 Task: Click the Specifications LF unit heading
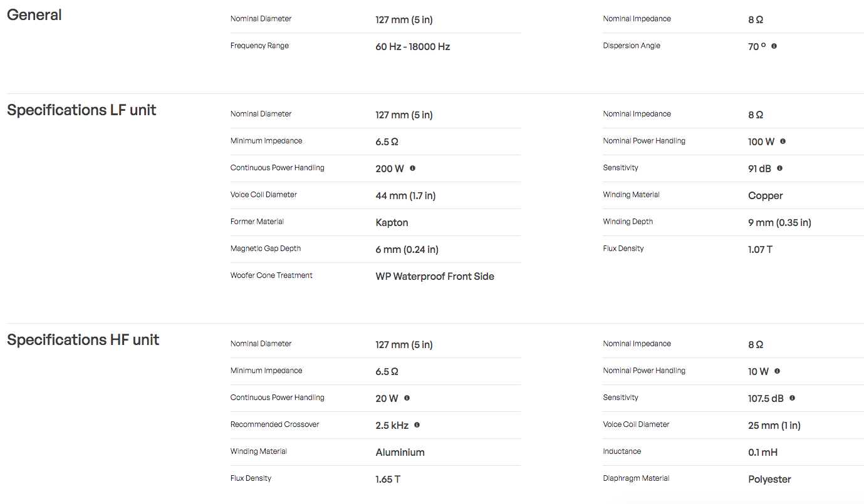(81, 110)
